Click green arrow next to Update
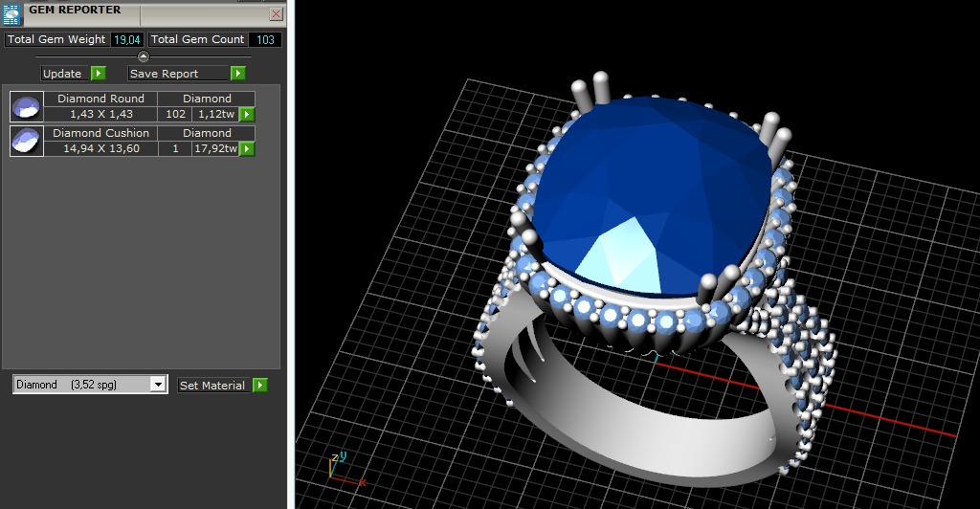 click(x=99, y=74)
